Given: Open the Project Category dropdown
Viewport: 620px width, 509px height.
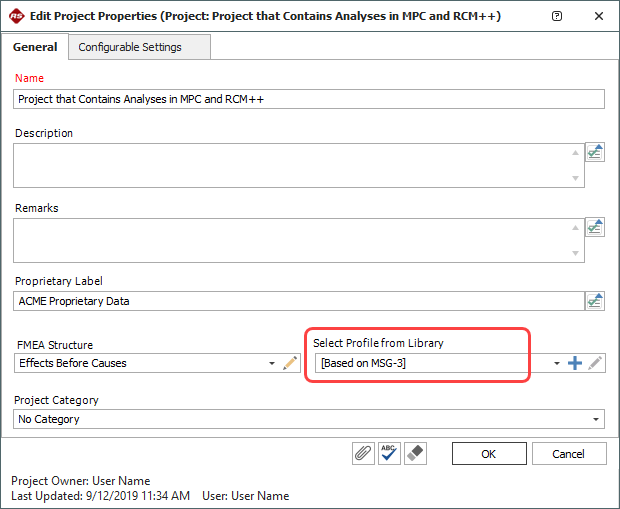Looking at the screenshot, I should pos(597,420).
